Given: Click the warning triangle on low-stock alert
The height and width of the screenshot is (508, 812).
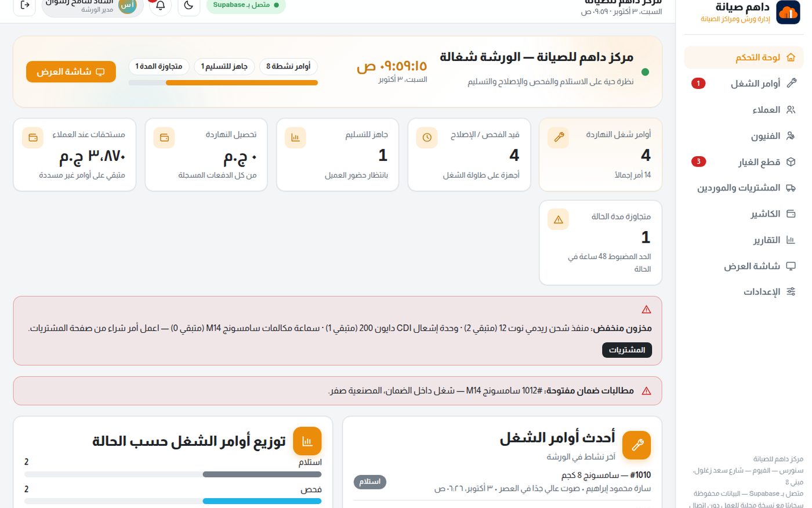Looking at the screenshot, I should (x=647, y=310).
